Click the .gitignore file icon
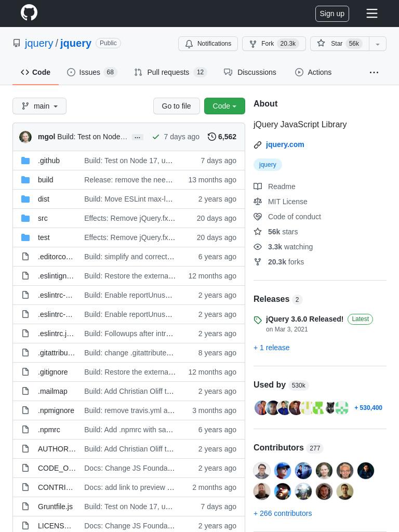Screen dimensions: 399x532 click(x=25, y=372)
